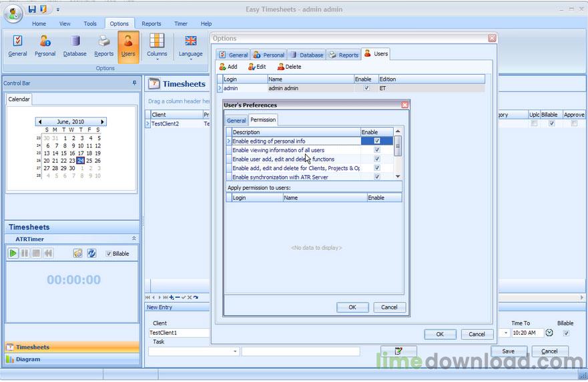
Task: Toggle 'Enable editing of personal info' checkbox
Action: click(377, 141)
